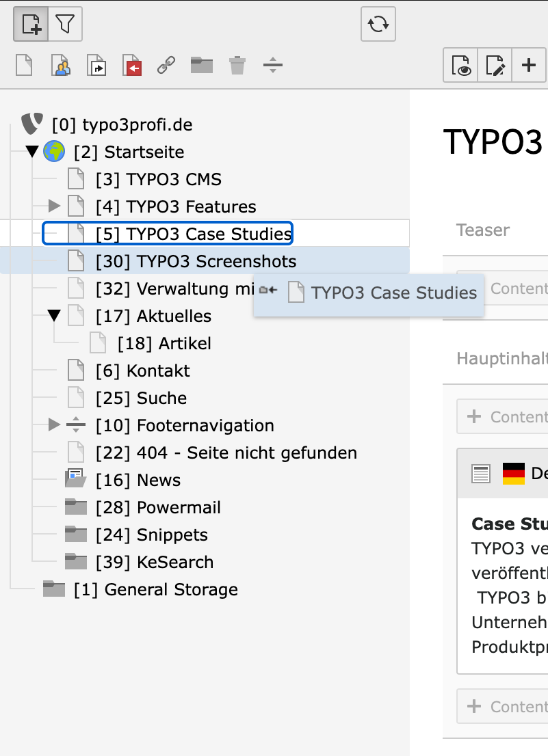
Task: Select the standard page type icon
Action: [24, 65]
